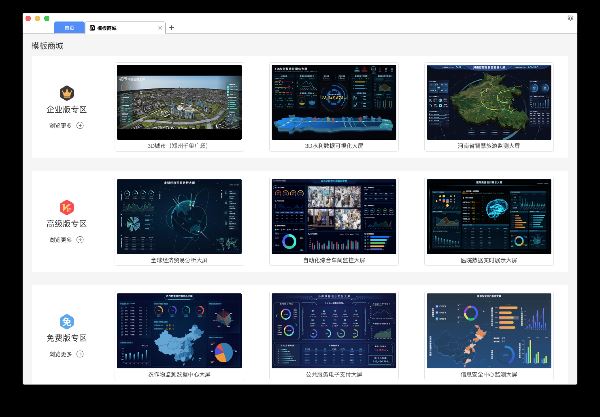Open the workshop camera monitoring dashboard thumbnail
The image size is (600, 417).
pos(334,216)
